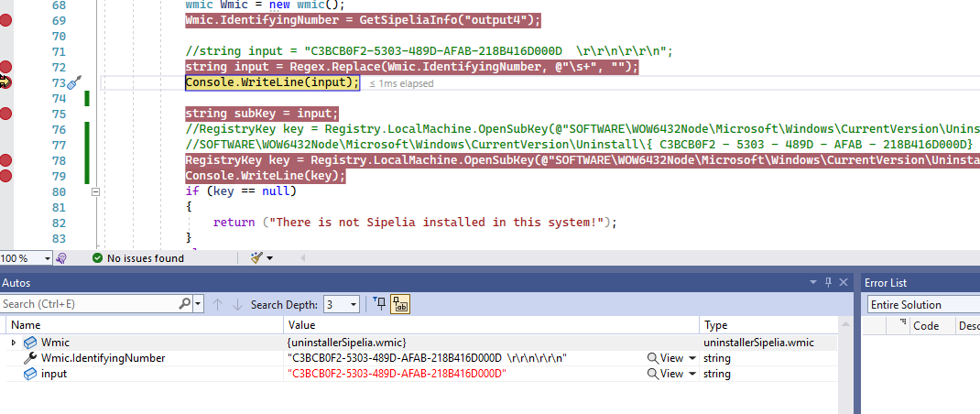Click the magnifier in Autos search box

tap(185, 304)
